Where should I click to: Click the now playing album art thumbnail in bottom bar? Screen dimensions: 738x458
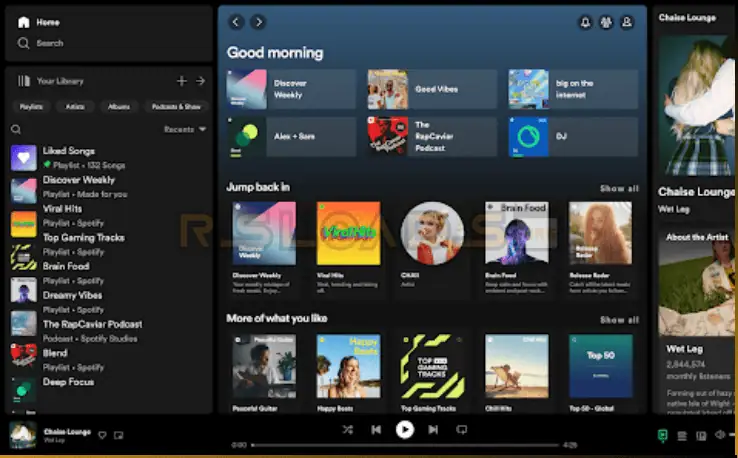(23, 435)
